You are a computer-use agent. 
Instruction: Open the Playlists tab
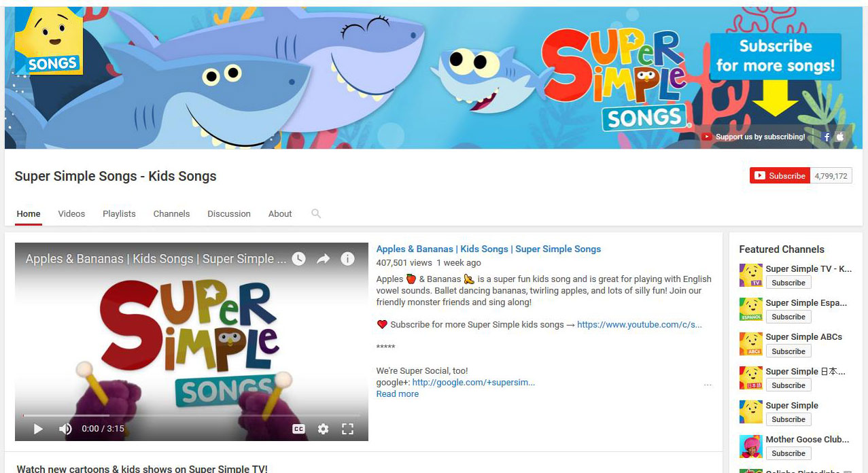119,213
